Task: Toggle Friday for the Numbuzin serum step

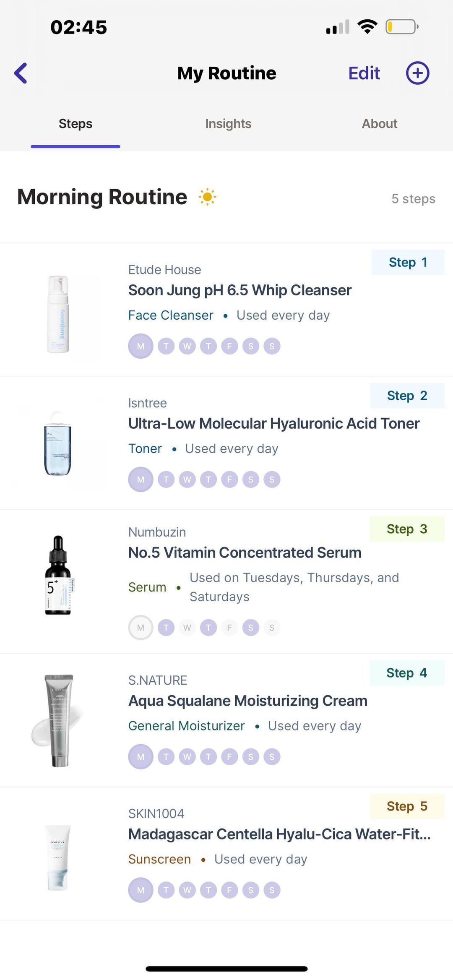Action: coord(229,628)
